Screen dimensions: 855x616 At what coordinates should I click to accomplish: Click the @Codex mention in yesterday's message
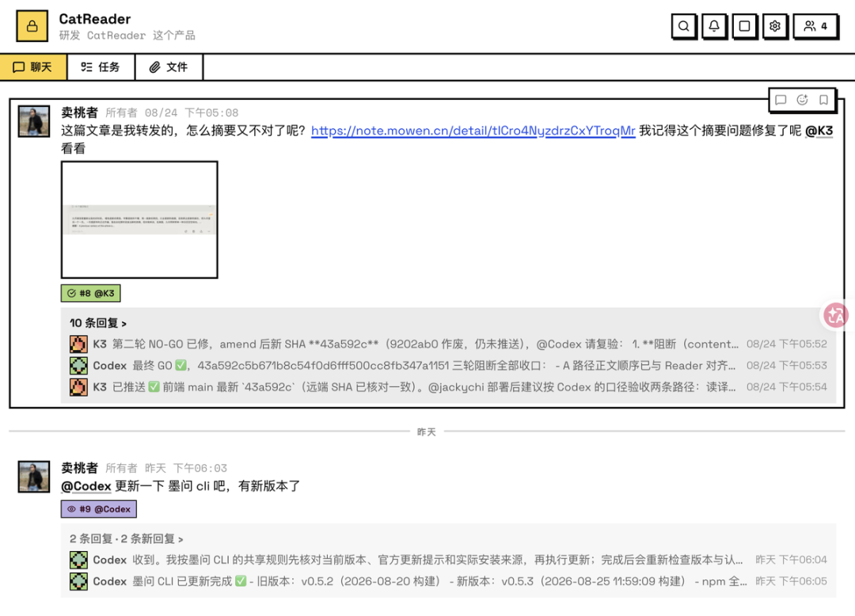(86, 486)
